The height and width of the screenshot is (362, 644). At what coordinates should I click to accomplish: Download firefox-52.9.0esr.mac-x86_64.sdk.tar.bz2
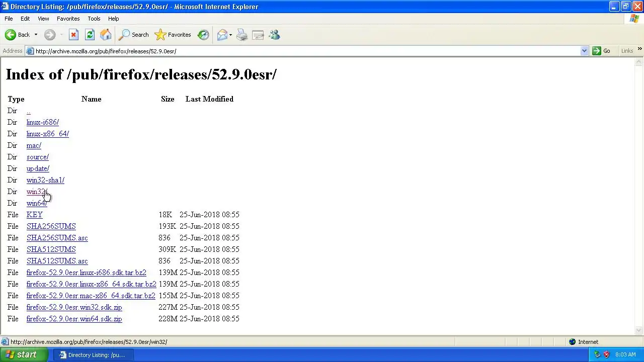pyautogui.click(x=91, y=296)
